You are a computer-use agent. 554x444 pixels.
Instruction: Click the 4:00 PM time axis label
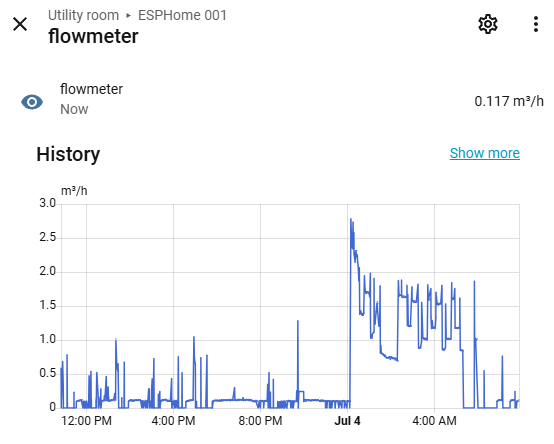[x=173, y=421]
